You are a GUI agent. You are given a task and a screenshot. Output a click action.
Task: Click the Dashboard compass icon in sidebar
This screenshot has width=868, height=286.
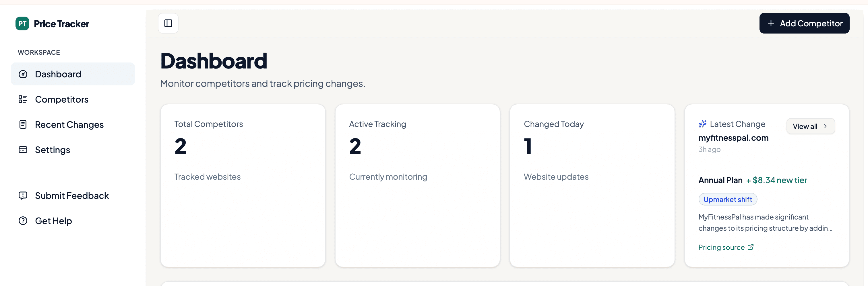click(23, 74)
